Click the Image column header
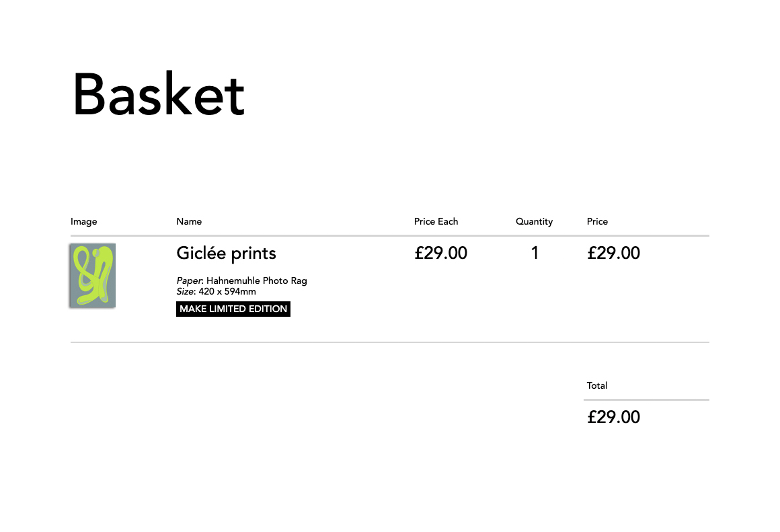 pyautogui.click(x=83, y=221)
